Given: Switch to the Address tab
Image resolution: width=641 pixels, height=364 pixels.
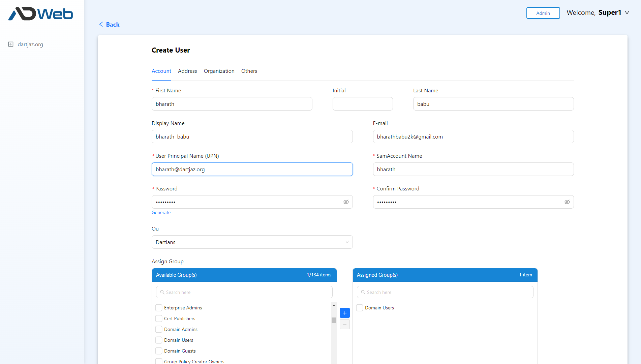Looking at the screenshot, I should 187,71.
